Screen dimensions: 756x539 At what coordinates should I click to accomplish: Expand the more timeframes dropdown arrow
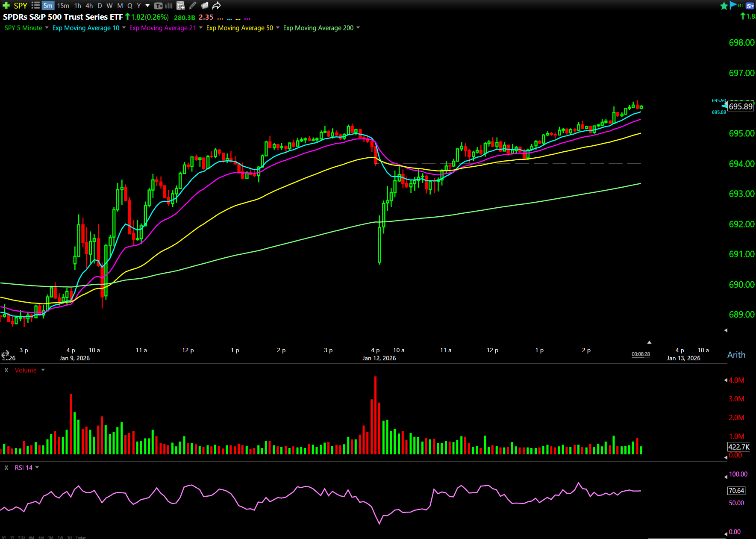click(147, 6)
